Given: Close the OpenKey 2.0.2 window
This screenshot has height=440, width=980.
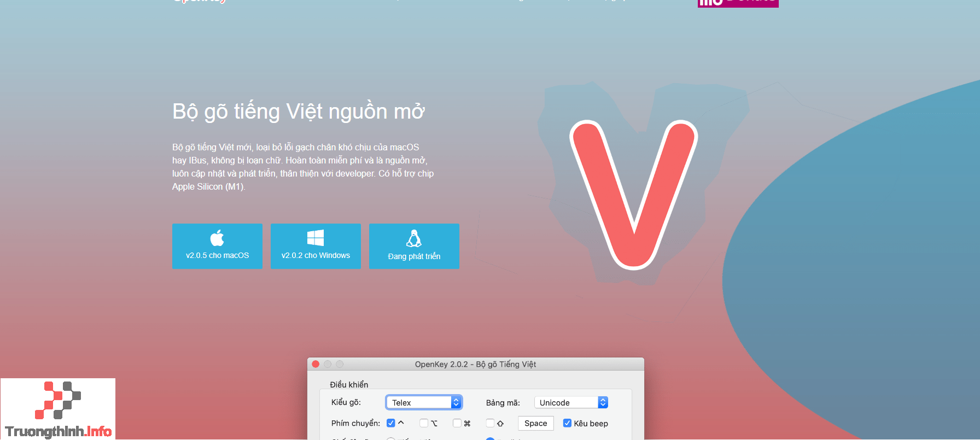Looking at the screenshot, I should 316,364.
